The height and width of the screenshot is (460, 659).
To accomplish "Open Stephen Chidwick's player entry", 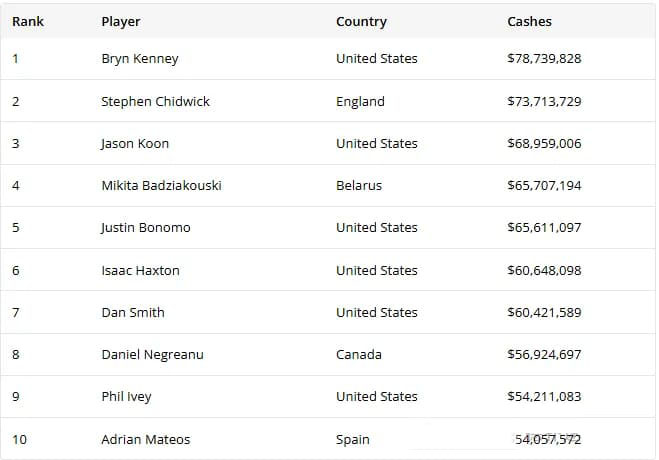I will click(x=155, y=101).
